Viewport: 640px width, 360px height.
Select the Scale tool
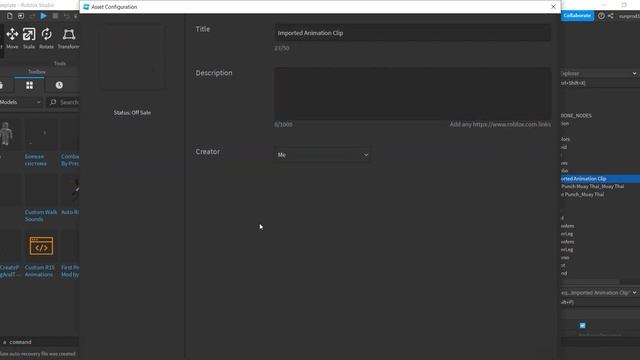coord(29,38)
